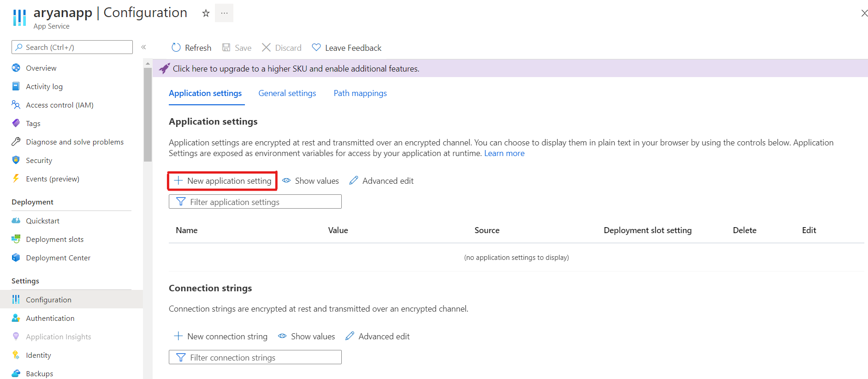The width and height of the screenshot is (868, 379).
Task: Open Overview in the sidebar menu
Action: (41, 68)
